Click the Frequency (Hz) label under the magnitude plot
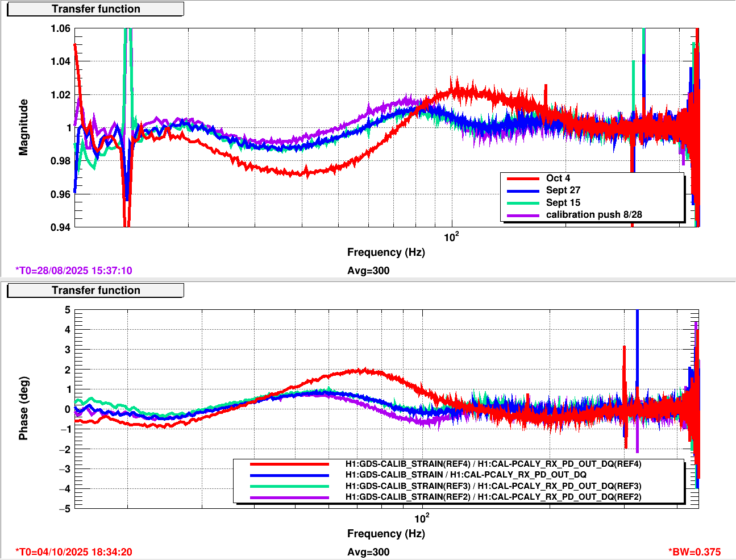This screenshot has width=736, height=560. pyautogui.click(x=386, y=252)
